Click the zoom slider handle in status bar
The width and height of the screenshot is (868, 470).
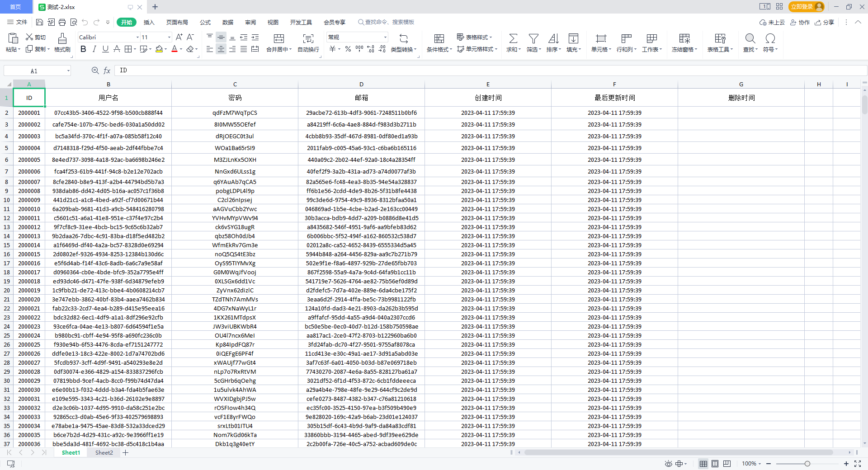tap(807, 464)
